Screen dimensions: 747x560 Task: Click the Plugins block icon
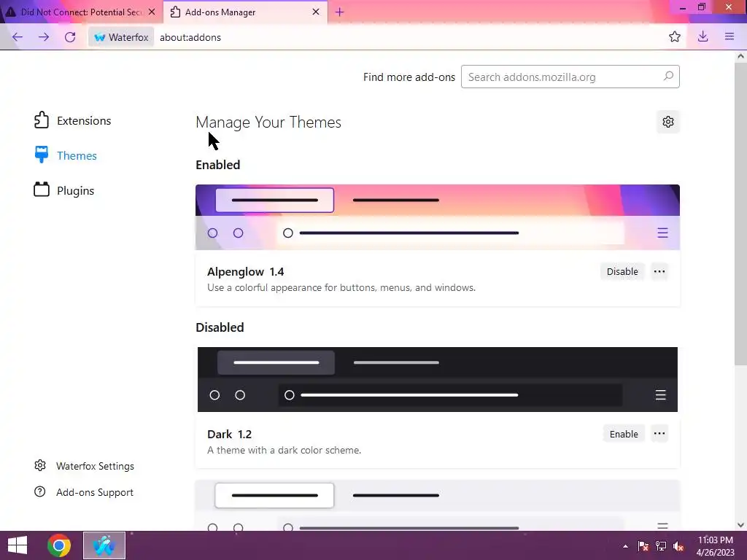pos(42,189)
